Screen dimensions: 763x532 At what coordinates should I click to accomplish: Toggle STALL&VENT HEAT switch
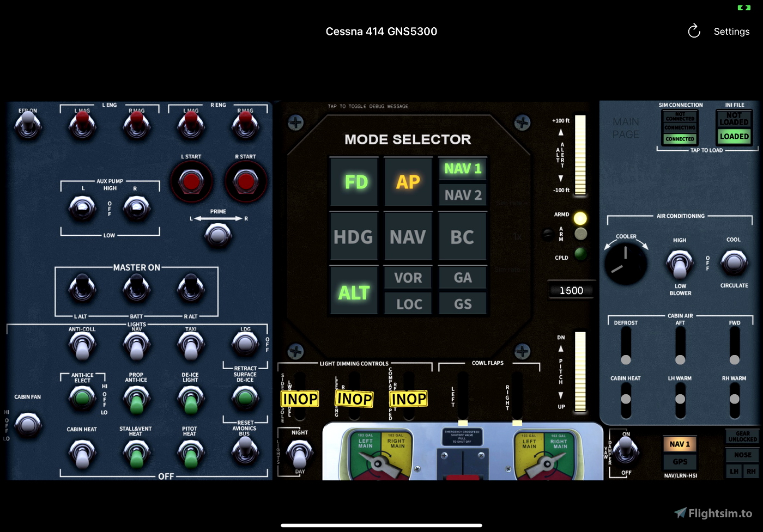[136, 454]
